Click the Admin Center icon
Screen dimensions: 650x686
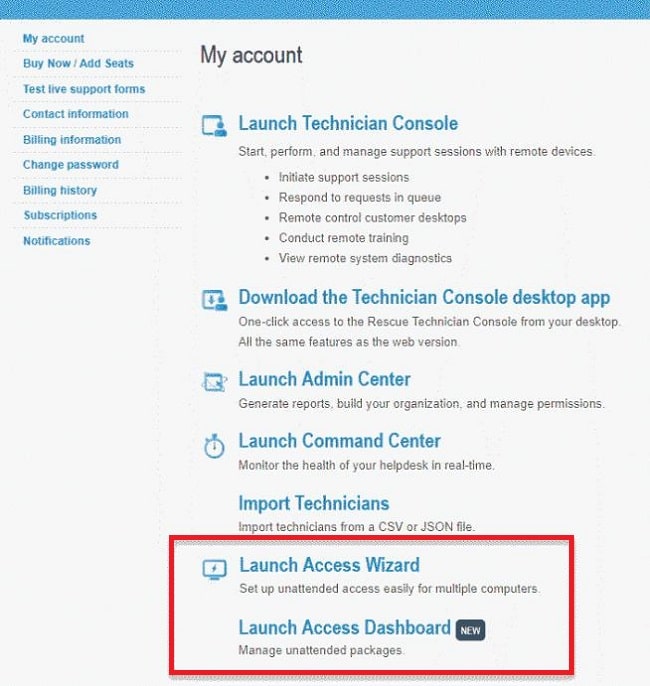click(214, 382)
